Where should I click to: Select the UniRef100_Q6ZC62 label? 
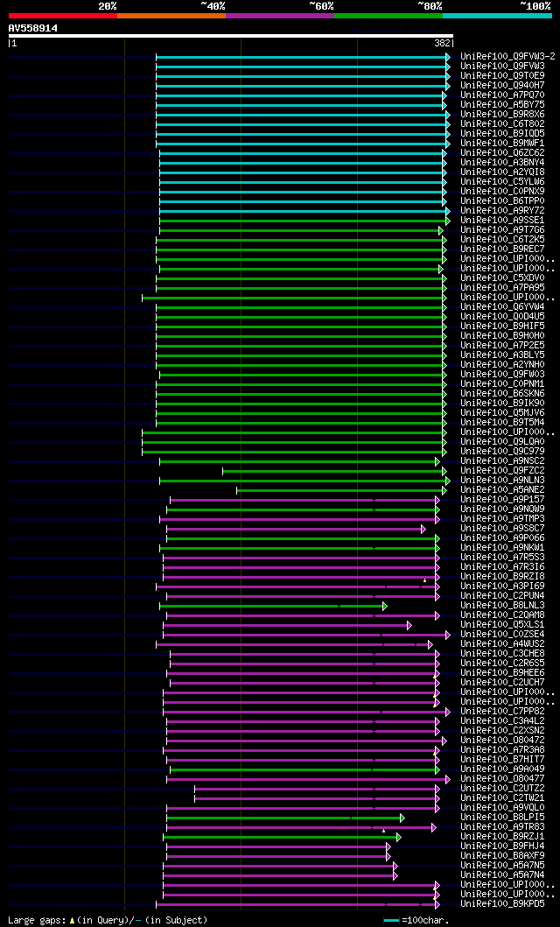[503, 153]
